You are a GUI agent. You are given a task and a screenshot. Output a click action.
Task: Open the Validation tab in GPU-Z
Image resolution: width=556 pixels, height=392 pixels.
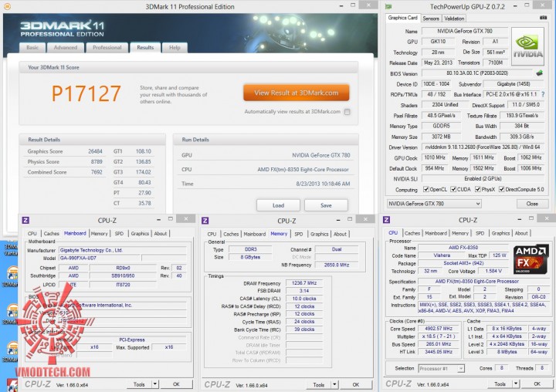point(454,19)
